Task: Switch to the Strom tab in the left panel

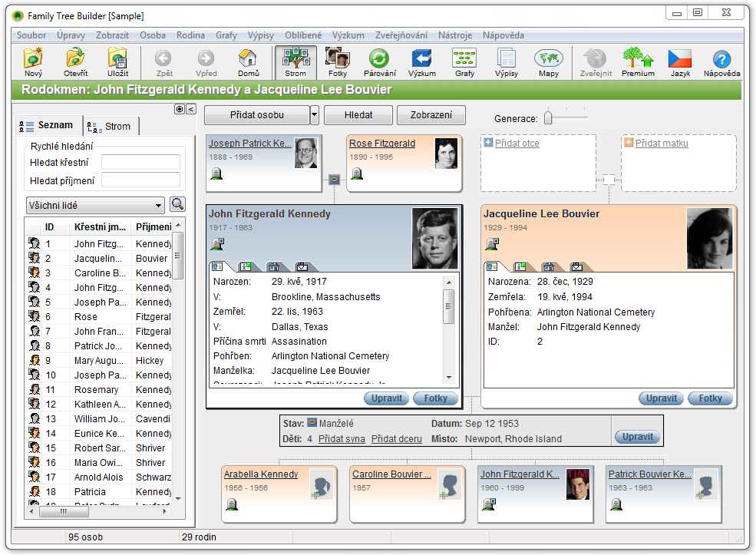Action: [x=111, y=127]
